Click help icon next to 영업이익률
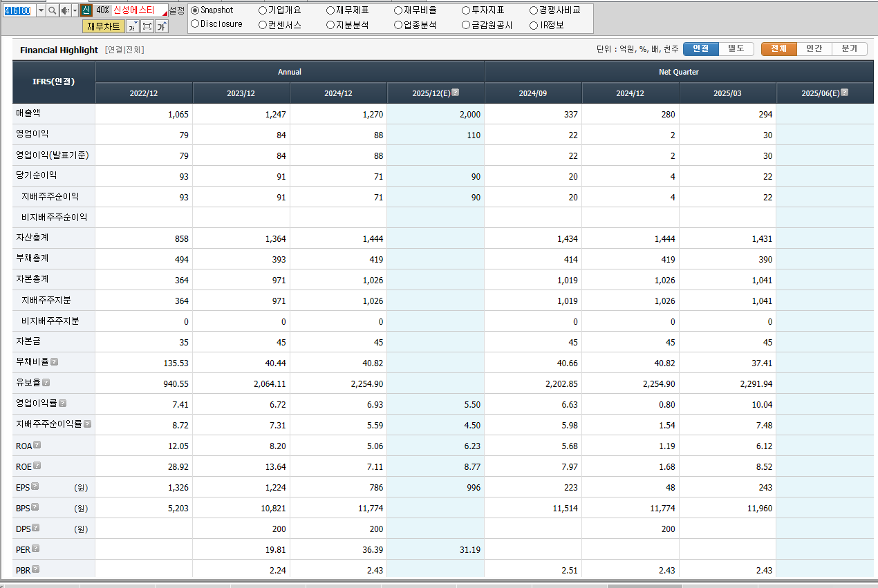Viewport: 878px width, 588px height. (62, 403)
